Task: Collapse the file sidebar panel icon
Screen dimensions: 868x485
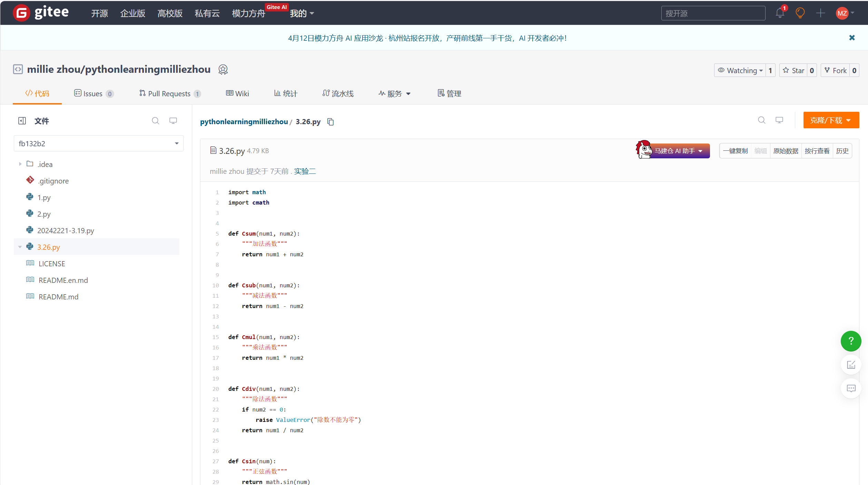Action: tap(22, 121)
